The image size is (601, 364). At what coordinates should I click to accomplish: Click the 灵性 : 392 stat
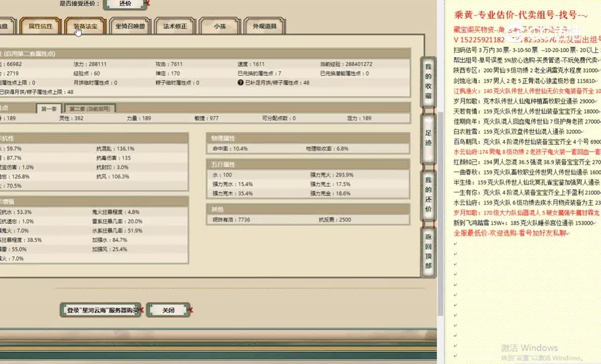71,118
